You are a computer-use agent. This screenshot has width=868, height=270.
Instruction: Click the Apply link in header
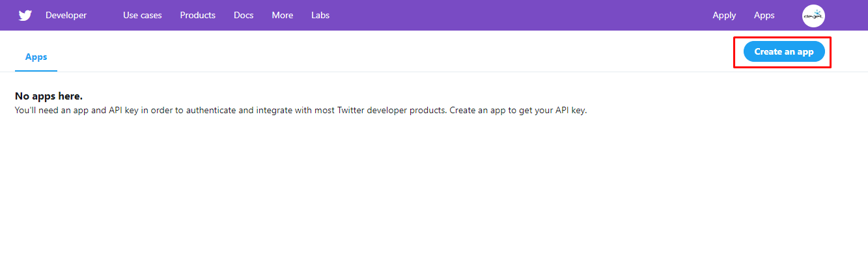724,15
